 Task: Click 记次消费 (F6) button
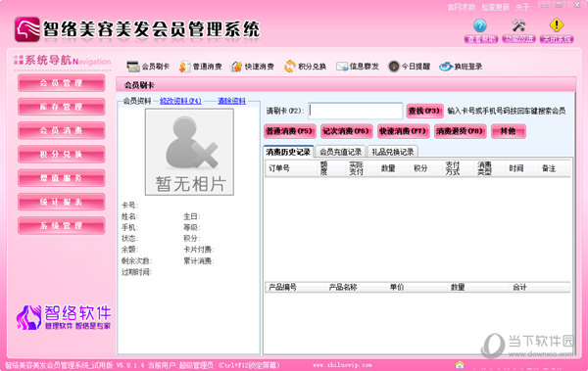[347, 131]
